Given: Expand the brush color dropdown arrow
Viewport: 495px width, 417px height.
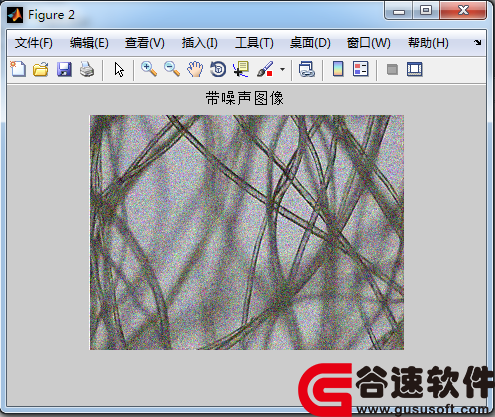Looking at the screenshot, I should point(282,70).
